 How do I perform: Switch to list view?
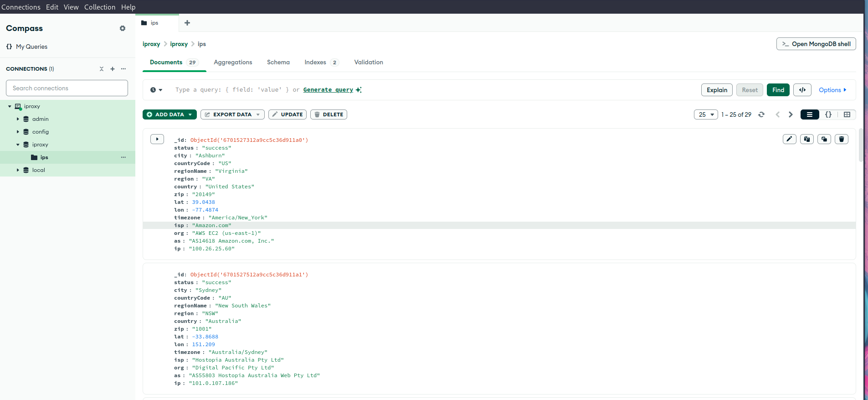click(809, 114)
